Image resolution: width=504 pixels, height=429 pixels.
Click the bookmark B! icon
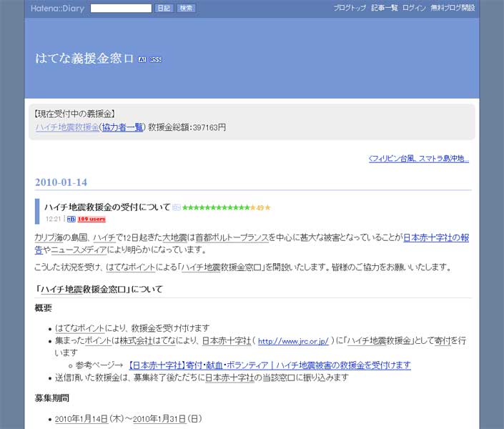tap(71, 220)
